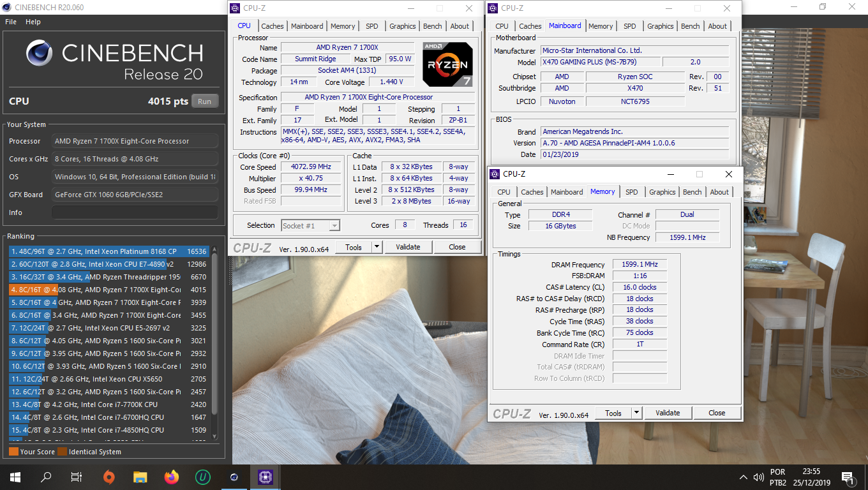Open Mainboard tab in Memory window
The width and height of the screenshot is (868, 490).
(567, 192)
